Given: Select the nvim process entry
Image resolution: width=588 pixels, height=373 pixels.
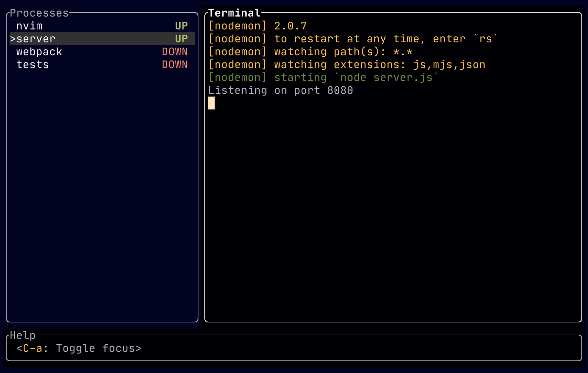Looking at the screenshot, I should pyautogui.click(x=29, y=25).
